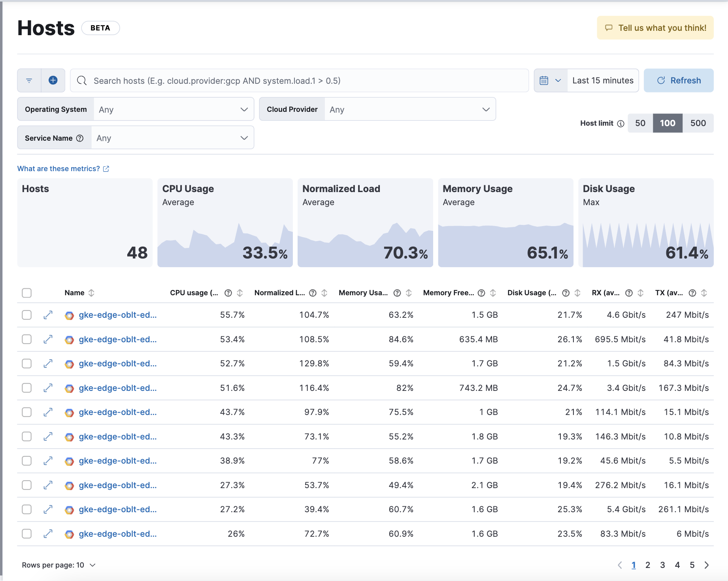The width and height of the screenshot is (728, 581).
Task: Open host link with 635.4 MB memory free
Action: (118, 340)
